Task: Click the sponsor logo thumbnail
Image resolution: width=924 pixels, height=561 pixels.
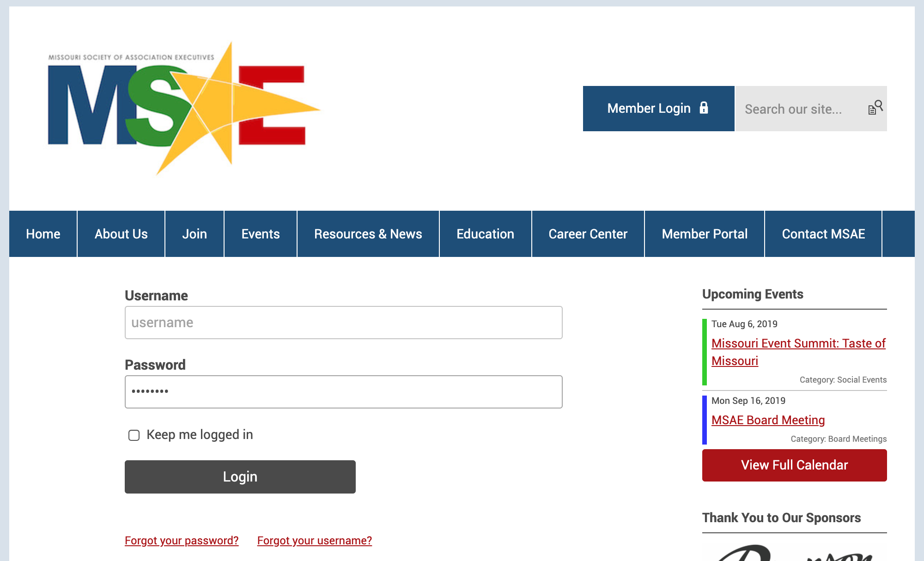Action: [x=795, y=552]
